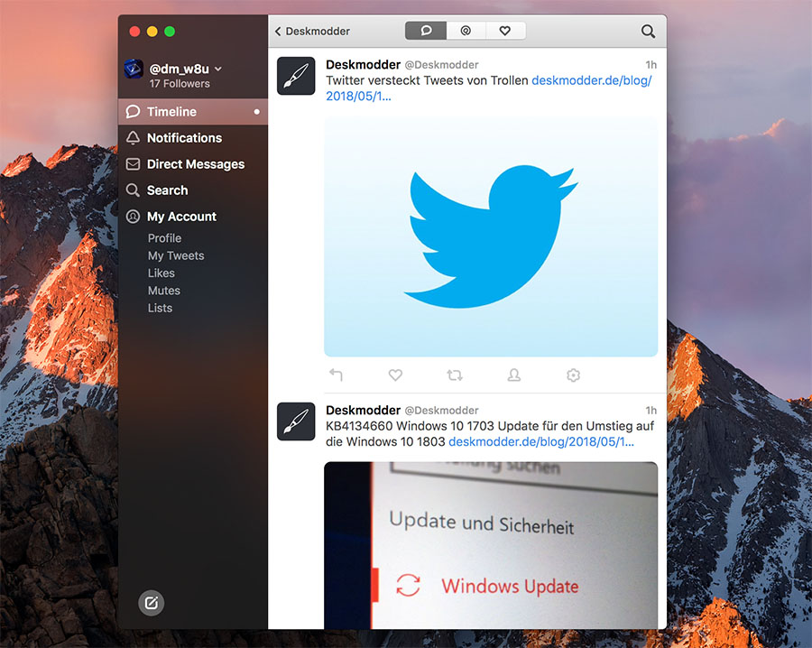The height and width of the screenshot is (648, 812).
Task: Switch to the likes heart tab
Action: click(505, 31)
